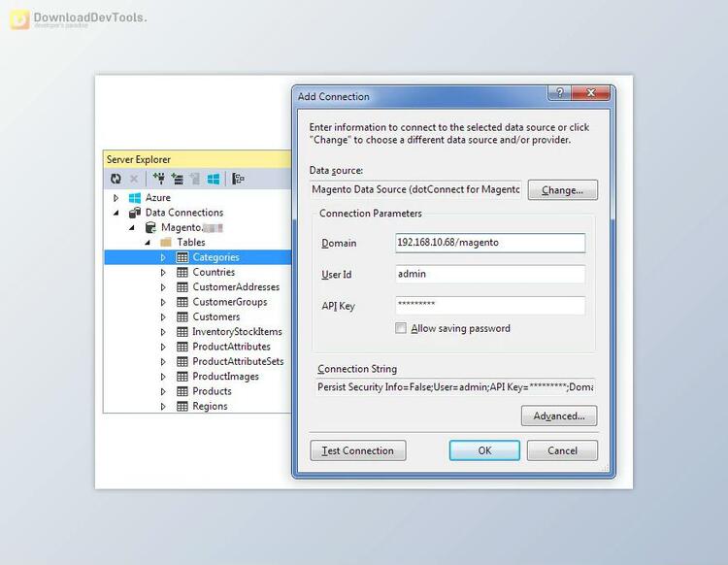Expand the ProductImages table node
The image size is (728, 565).
(x=163, y=376)
